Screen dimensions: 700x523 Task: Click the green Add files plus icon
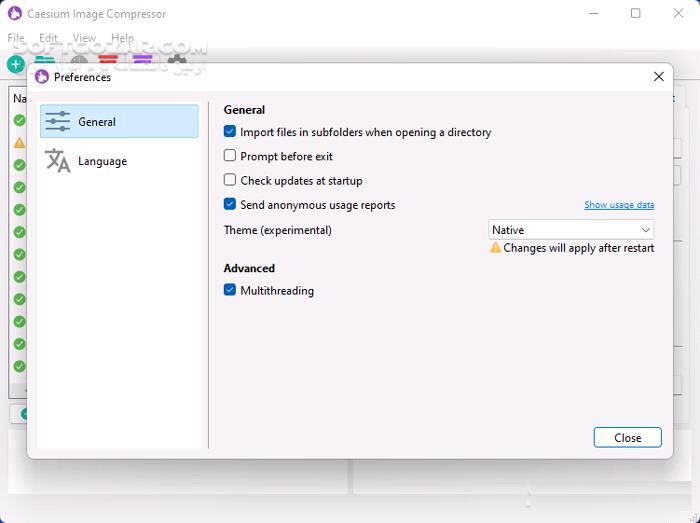coord(15,64)
